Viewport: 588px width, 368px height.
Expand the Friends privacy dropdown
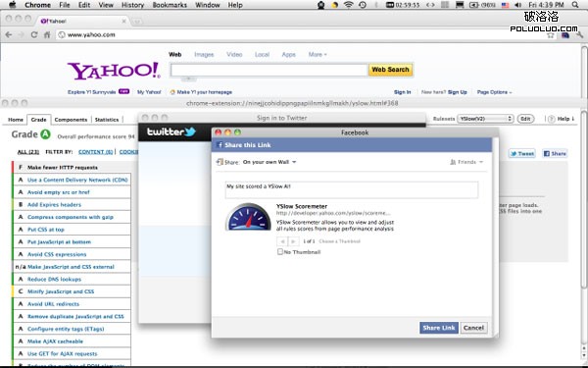466,162
